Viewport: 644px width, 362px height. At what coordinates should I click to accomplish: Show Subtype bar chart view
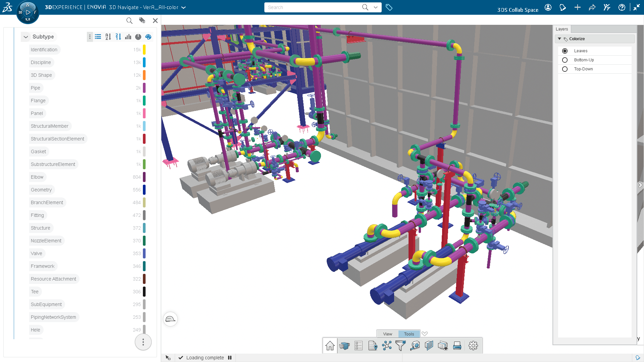pos(128,37)
